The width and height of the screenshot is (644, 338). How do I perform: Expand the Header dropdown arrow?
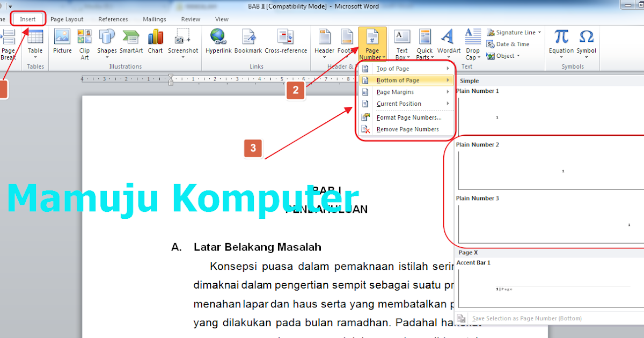point(324,57)
